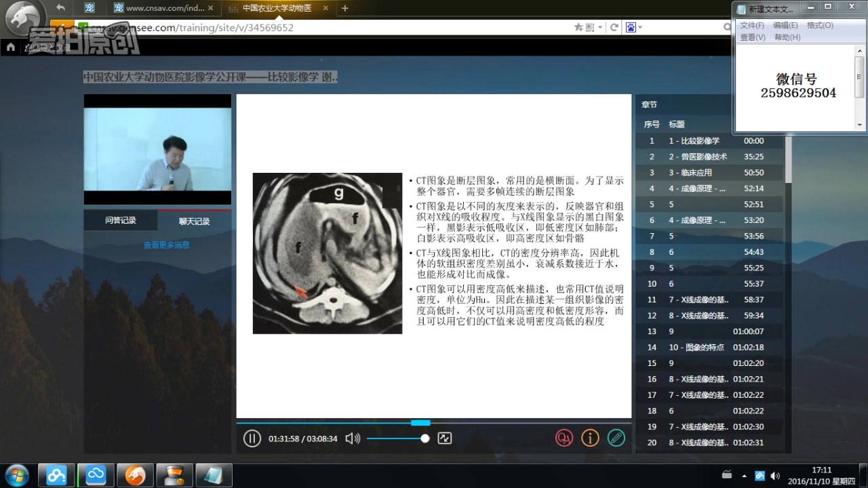This screenshot has width=868, height=488.
Task: Open 格式(O) menu in Notepad
Action: [x=820, y=25]
